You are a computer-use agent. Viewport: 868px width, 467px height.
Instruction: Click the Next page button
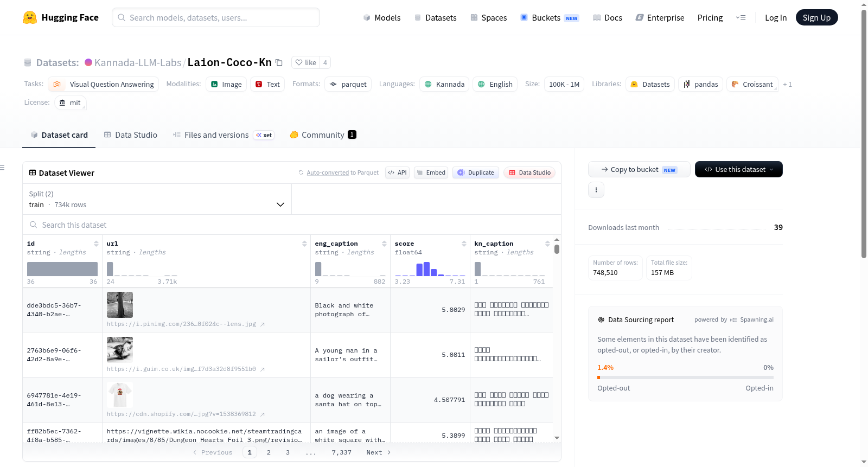(379, 452)
